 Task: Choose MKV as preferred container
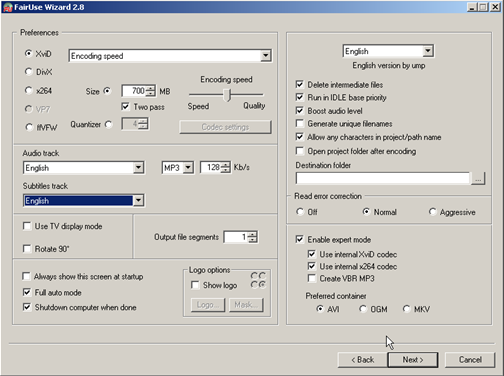(x=406, y=309)
